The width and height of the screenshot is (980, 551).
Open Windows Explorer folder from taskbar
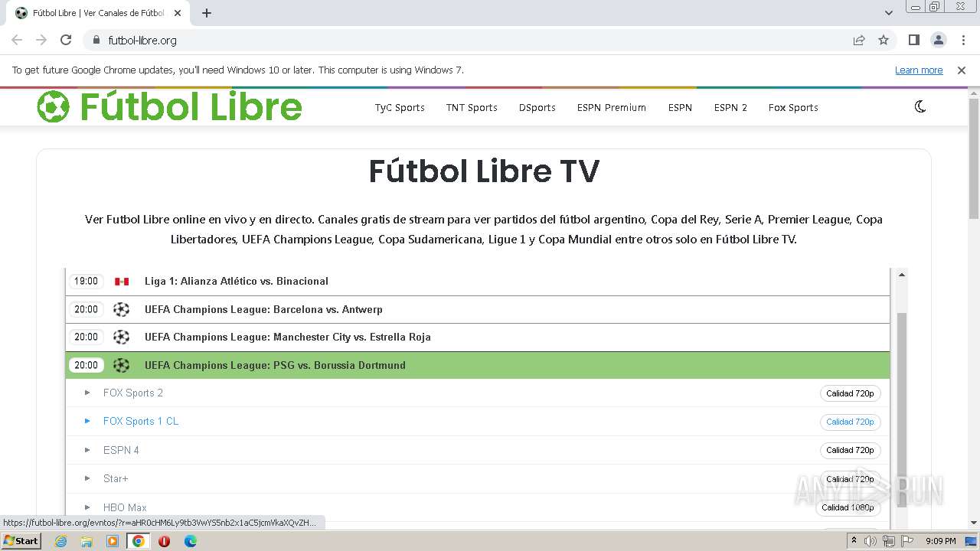pos(87,541)
